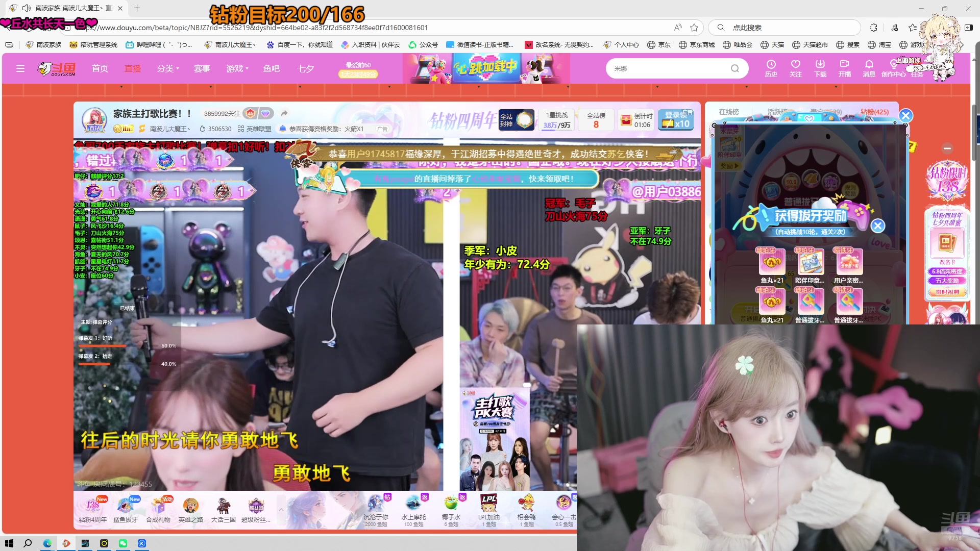
Task: Open Windows Start menu
Action: [9, 543]
